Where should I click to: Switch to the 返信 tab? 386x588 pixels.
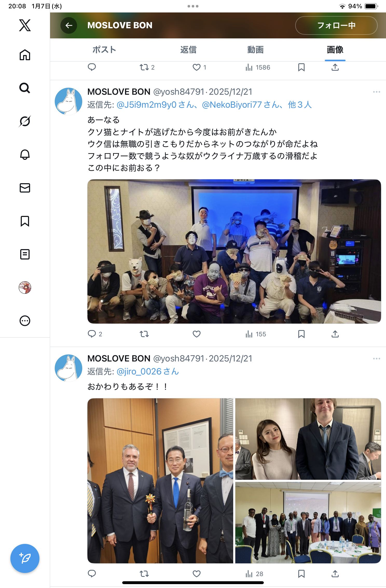[188, 50]
